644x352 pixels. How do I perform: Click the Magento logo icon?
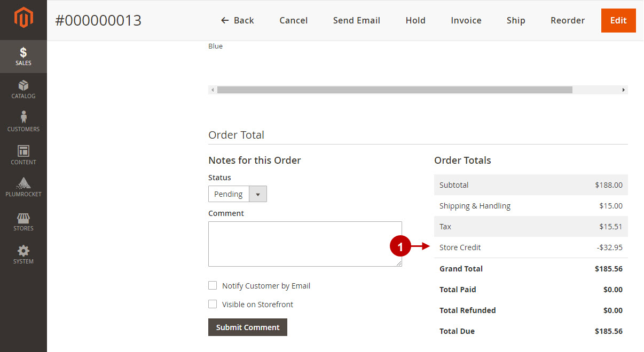click(x=23, y=18)
